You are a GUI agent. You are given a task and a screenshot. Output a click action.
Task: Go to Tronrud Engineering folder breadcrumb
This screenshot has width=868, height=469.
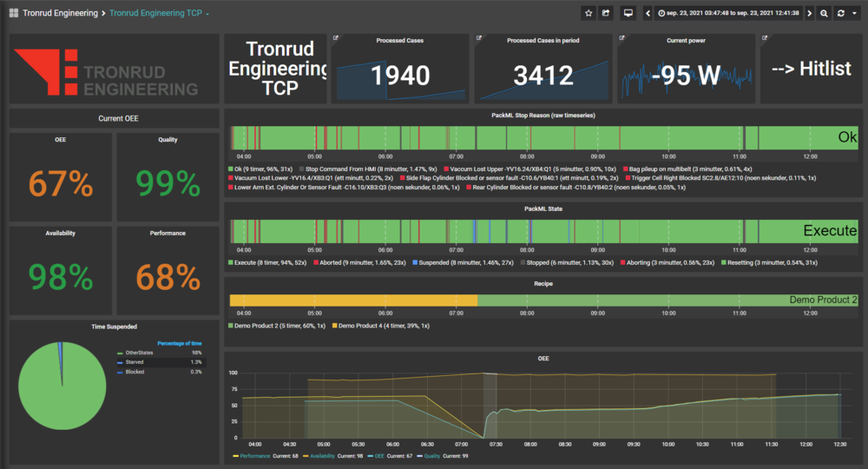pyautogui.click(x=61, y=13)
